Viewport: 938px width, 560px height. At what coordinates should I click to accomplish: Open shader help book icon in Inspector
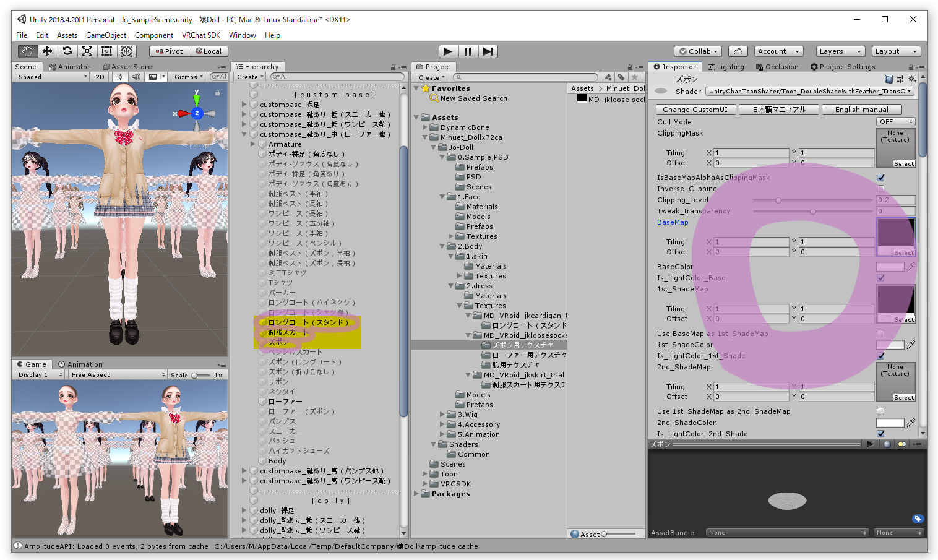point(889,79)
